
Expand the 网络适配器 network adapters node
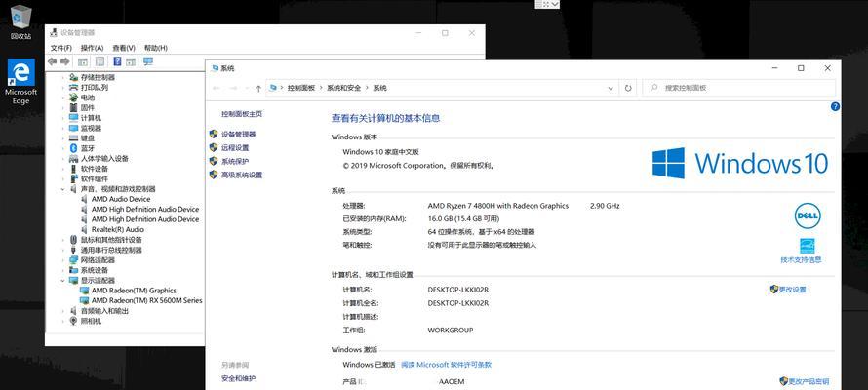click(62, 260)
